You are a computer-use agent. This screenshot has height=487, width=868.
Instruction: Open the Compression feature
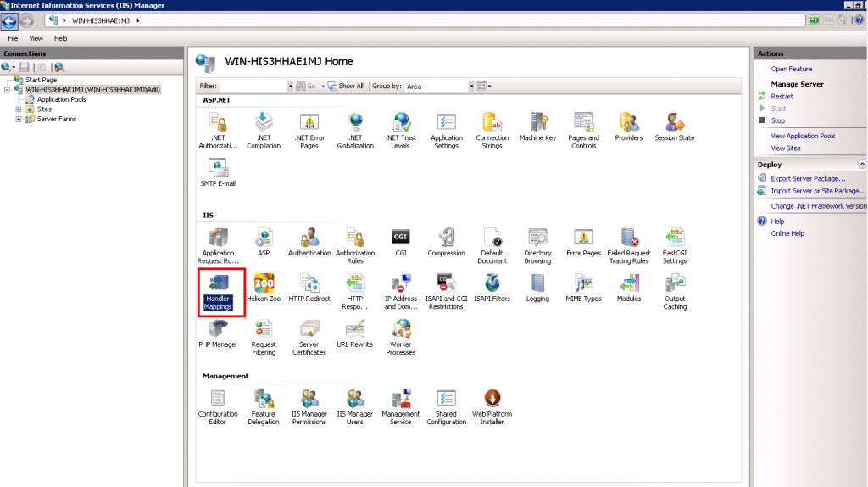click(x=446, y=242)
